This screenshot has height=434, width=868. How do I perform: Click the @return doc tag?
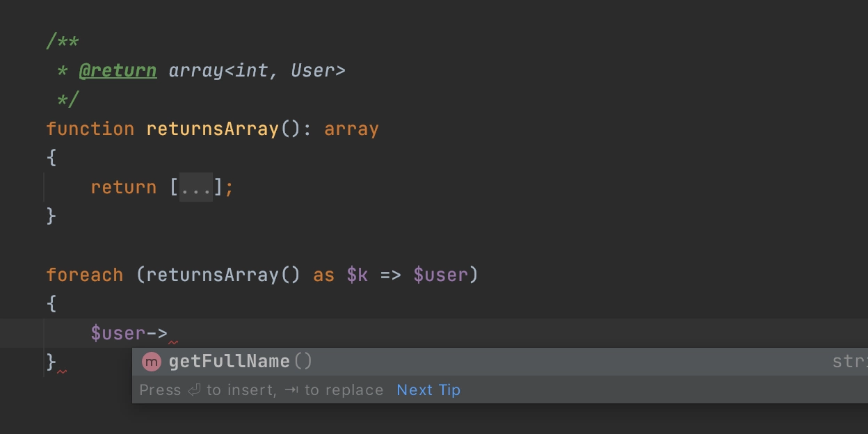click(x=118, y=70)
